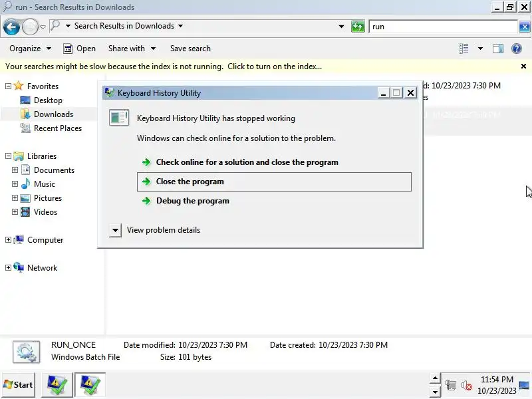Screen dimensions: 532x399
Task: Open the More view options arrow
Action: coord(480,49)
